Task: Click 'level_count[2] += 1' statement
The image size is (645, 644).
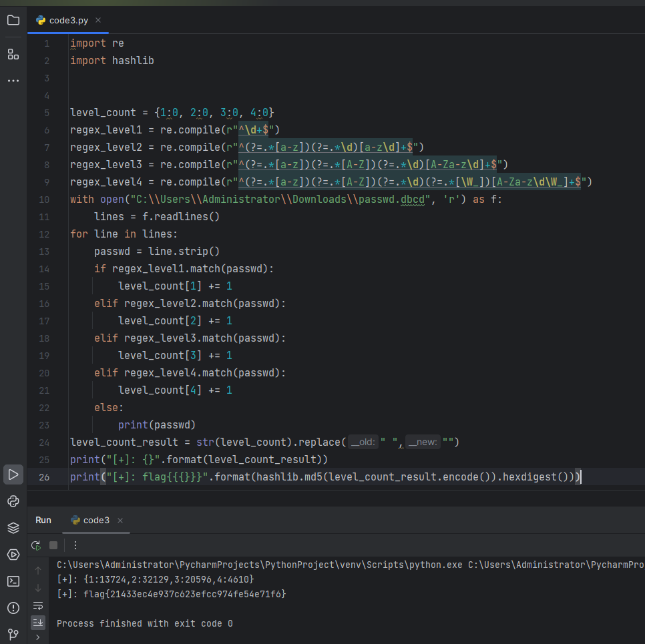Action: point(175,321)
